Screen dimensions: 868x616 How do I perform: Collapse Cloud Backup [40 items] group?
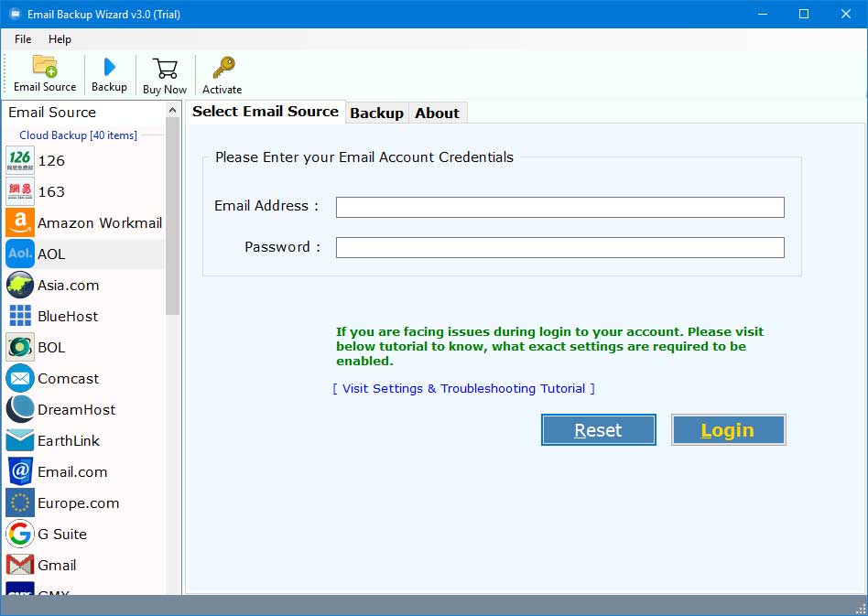click(78, 135)
